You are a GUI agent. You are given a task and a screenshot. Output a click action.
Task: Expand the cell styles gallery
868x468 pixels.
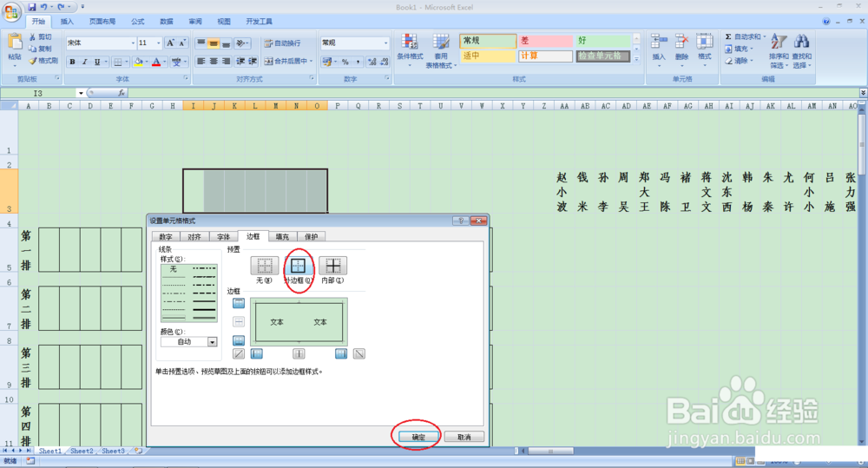click(x=636, y=59)
